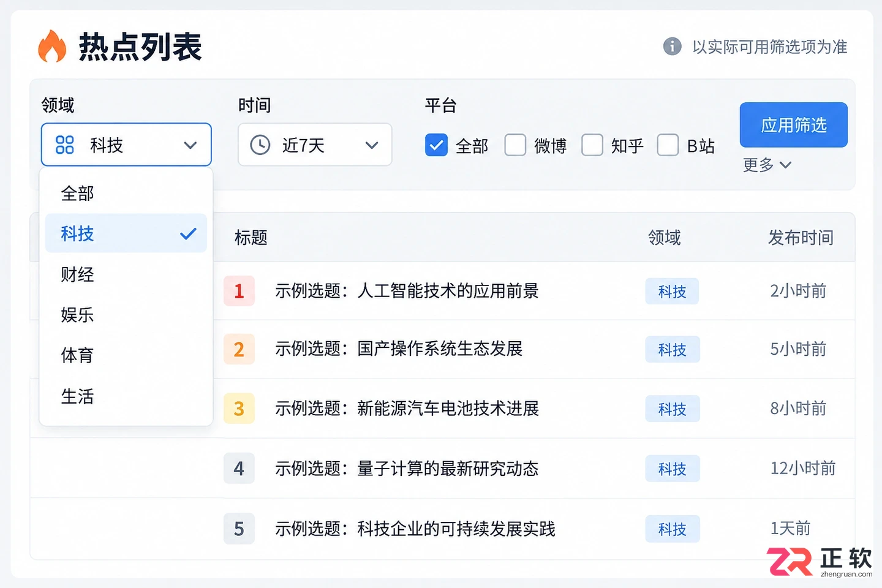Image resolution: width=882 pixels, height=588 pixels.
Task: Select 全部 in the 领域 dropdown list
Action: [x=126, y=194]
